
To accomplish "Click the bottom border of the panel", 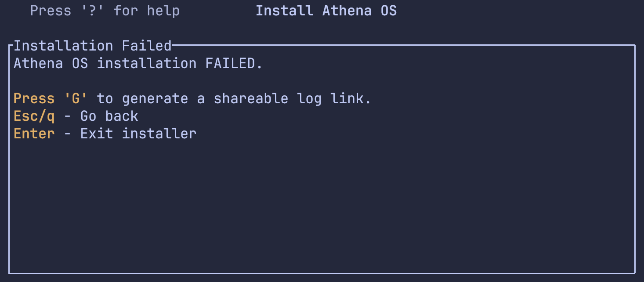I will point(322,273).
